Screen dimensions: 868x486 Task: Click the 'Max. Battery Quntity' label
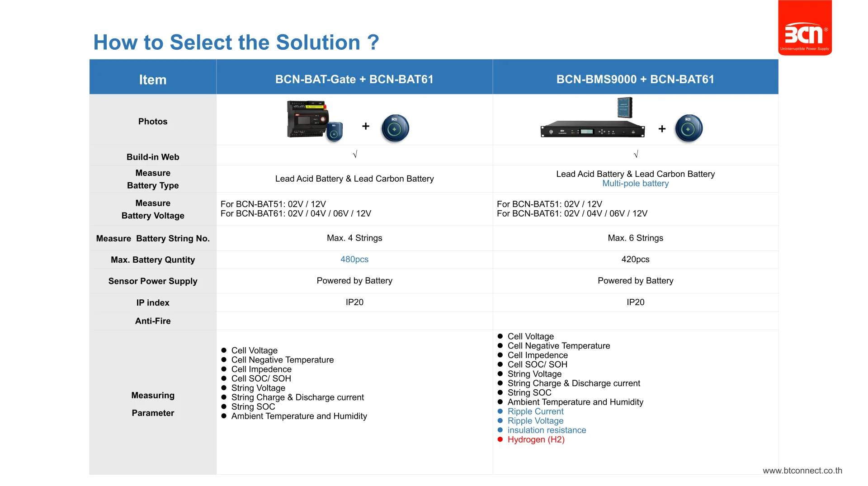[153, 260]
